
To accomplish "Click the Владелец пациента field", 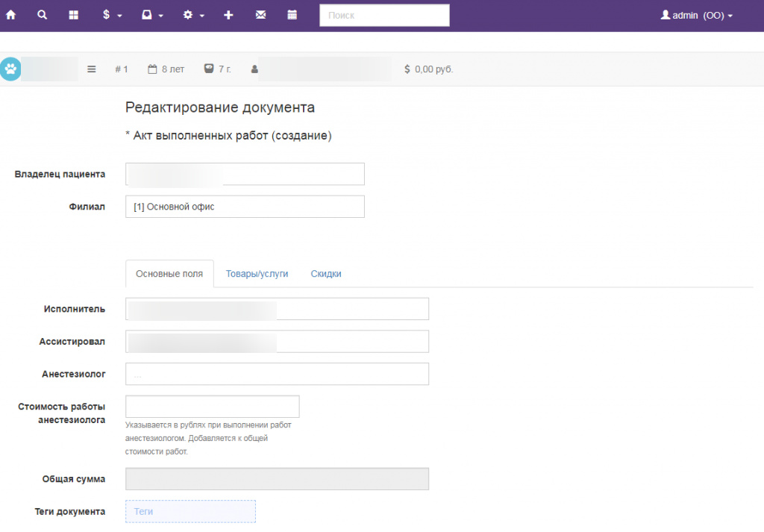I will pyautogui.click(x=245, y=174).
